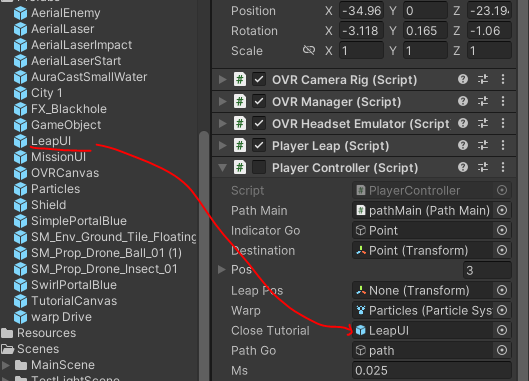Image resolution: width=529 pixels, height=381 pixels.
Task: Open OVR Camera Rig component options menu
Action: [x=503, y=79]
